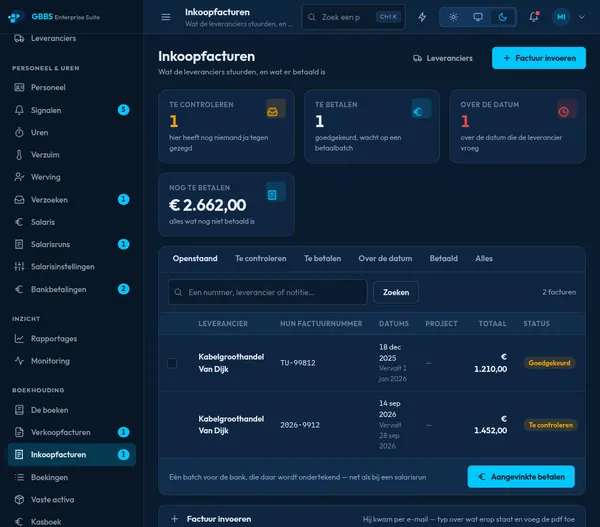Click Bankbetalingen euro icon
The image size is (600, 527).
19,289
